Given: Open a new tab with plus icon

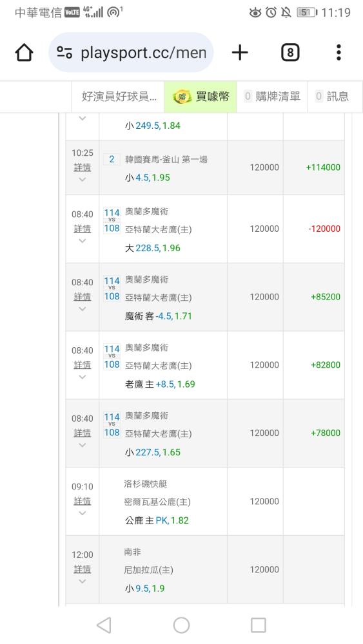Looking at the screenshot, I should point(240,53).
